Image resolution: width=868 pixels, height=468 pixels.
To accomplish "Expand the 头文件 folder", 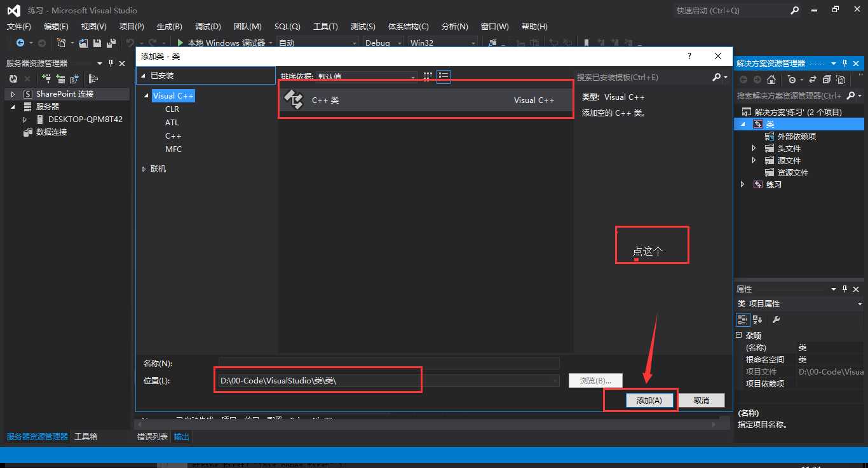I will [x=754, y=148].
